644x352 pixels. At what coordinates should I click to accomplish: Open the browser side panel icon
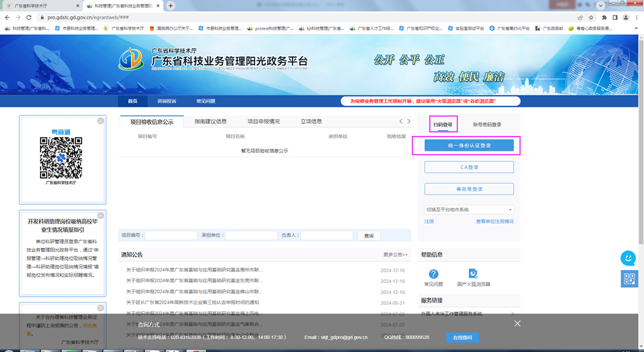coord(615,17)
